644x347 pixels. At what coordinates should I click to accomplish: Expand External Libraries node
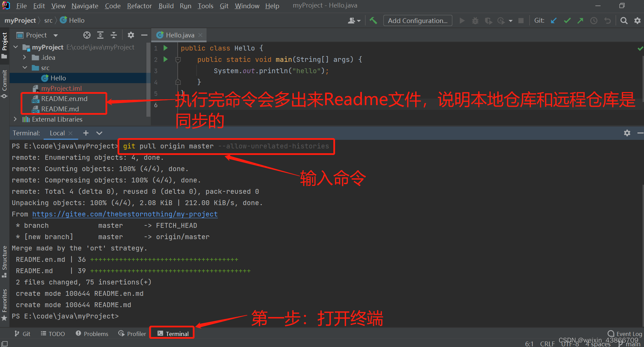[15, 119]
